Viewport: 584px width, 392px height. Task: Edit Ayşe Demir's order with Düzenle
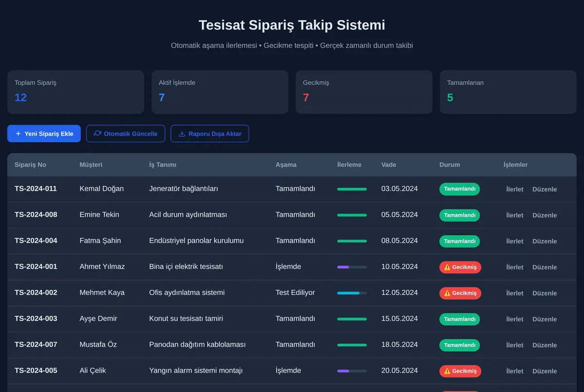tap(545, 319)
